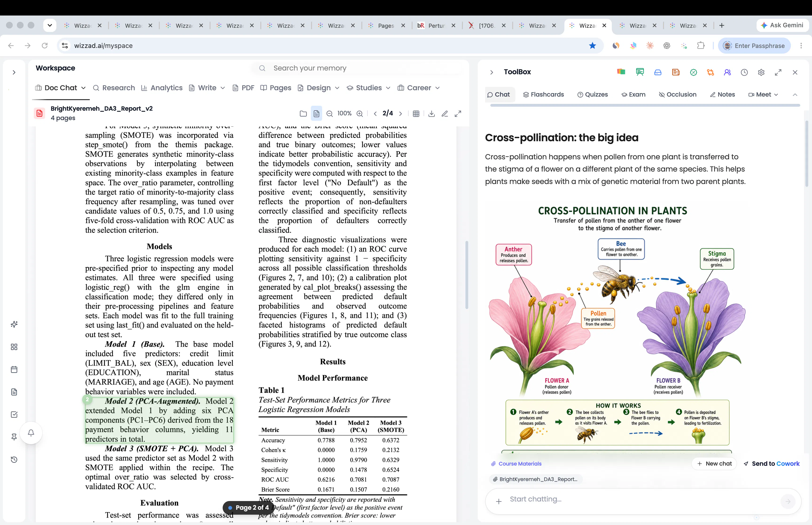812x525 pixels.
Task: Open the Notes tab in ToolBox
Action: tap(722, 95)
